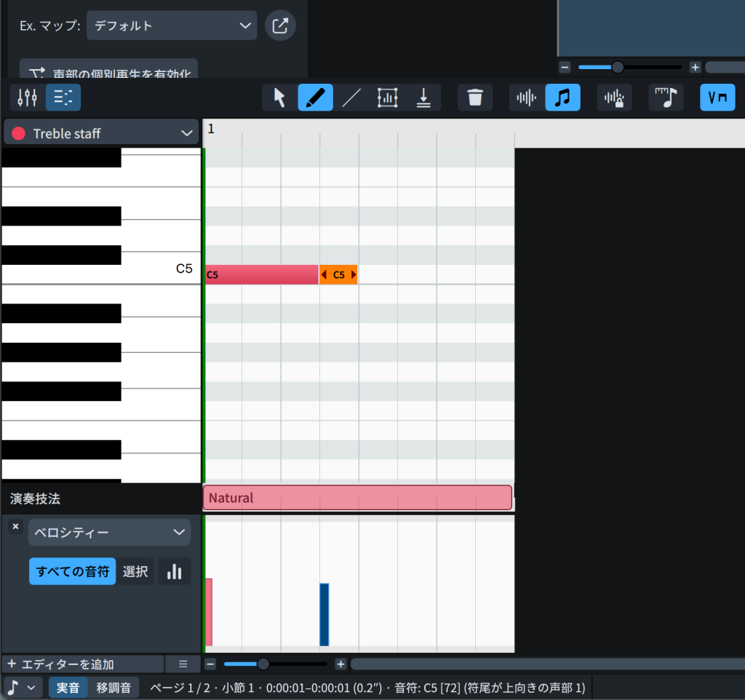745x700 pixels.
Task: Select the 選択 tab
Action: click(135, 572)
